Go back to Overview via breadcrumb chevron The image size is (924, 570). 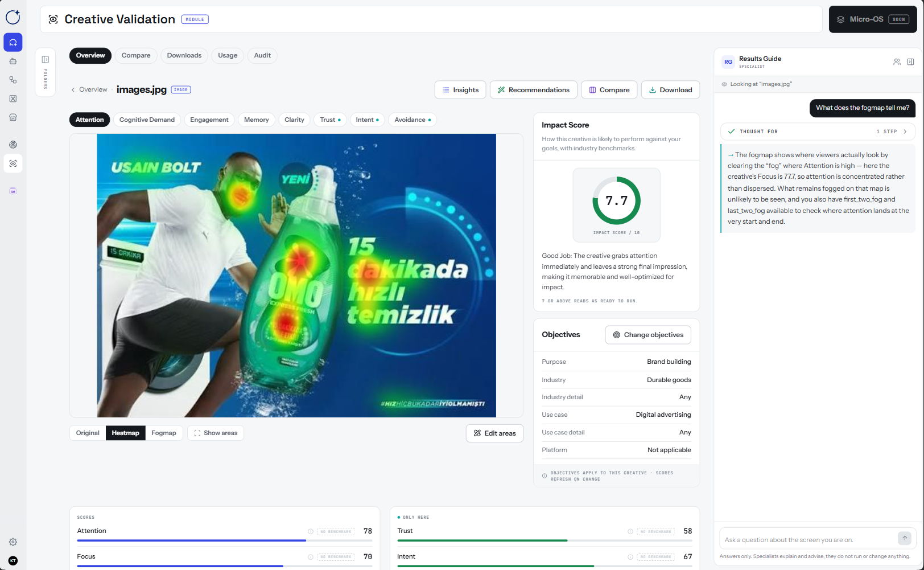point(73,90)
